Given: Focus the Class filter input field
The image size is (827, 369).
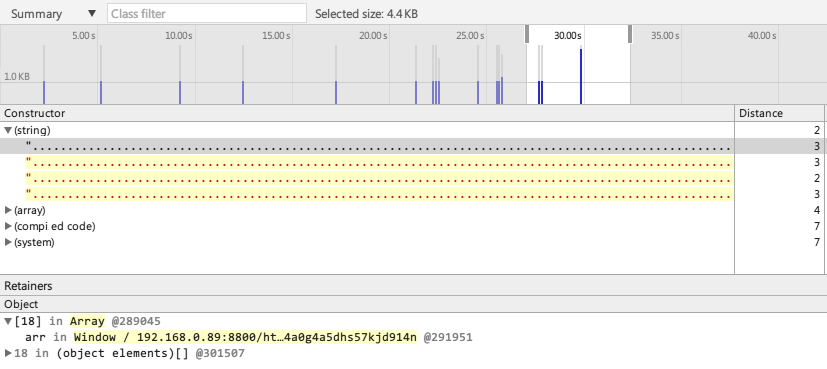Looking at the screenshot, I should click(207, 14).
